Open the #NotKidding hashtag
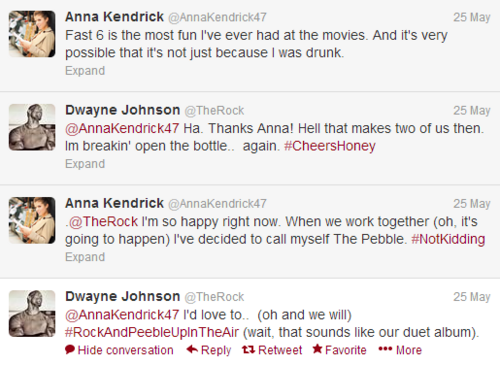 448,239
